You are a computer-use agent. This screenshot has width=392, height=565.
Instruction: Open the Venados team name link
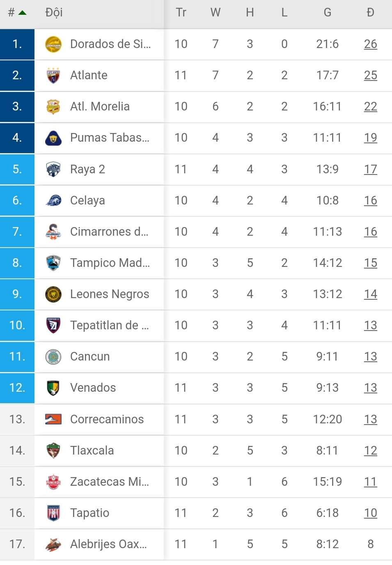(x=93, y=388)
